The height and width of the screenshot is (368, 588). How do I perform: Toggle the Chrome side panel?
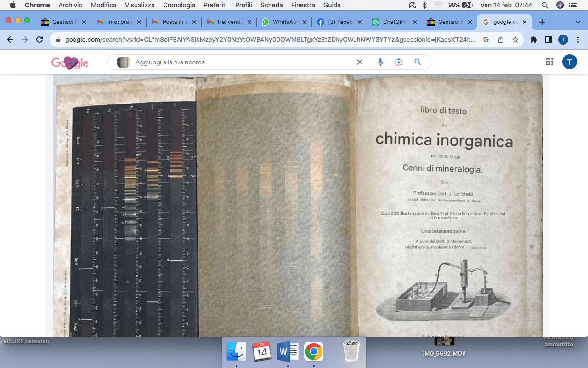(x=548, y=40)
